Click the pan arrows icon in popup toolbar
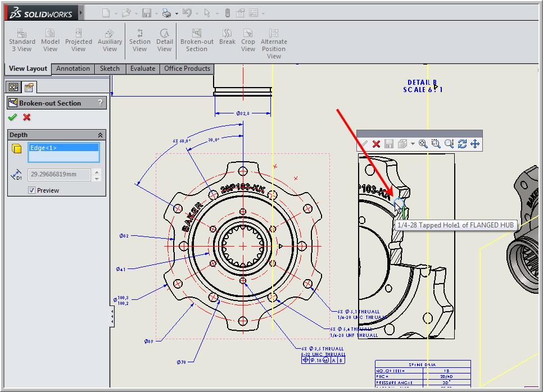 (475, 144)
